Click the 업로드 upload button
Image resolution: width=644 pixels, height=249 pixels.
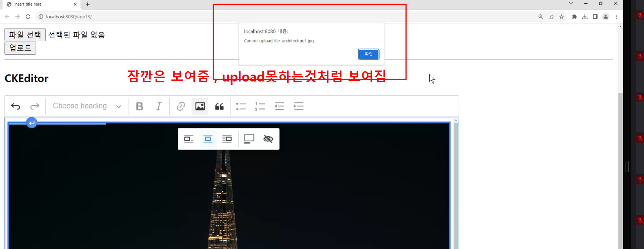(20, 48)
